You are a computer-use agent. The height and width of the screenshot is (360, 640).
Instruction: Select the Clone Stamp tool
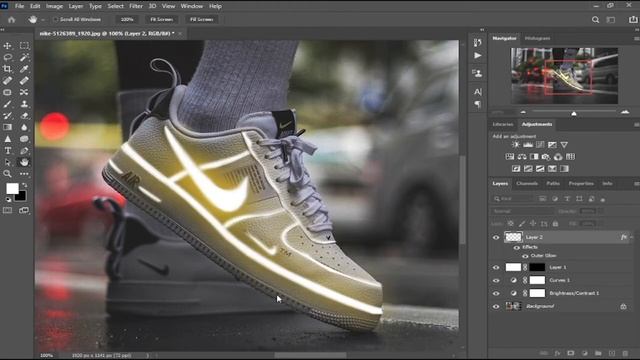tap(24, 104)
